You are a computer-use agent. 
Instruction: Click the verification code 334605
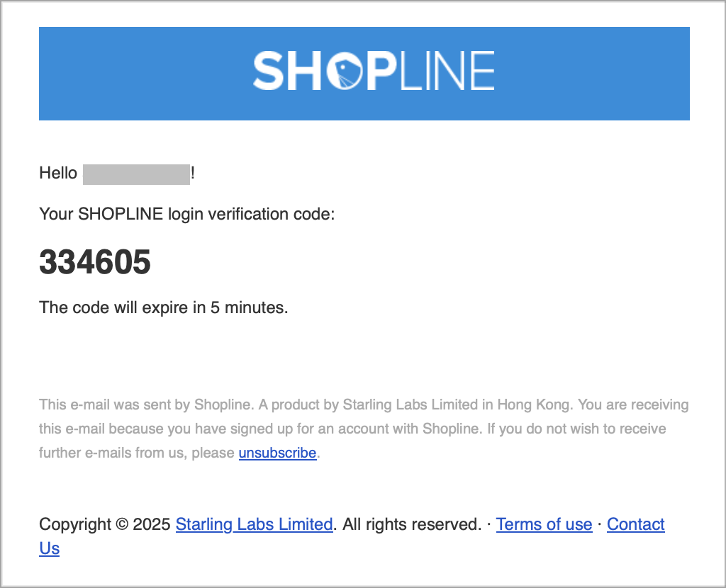click(x=95, y=262)
